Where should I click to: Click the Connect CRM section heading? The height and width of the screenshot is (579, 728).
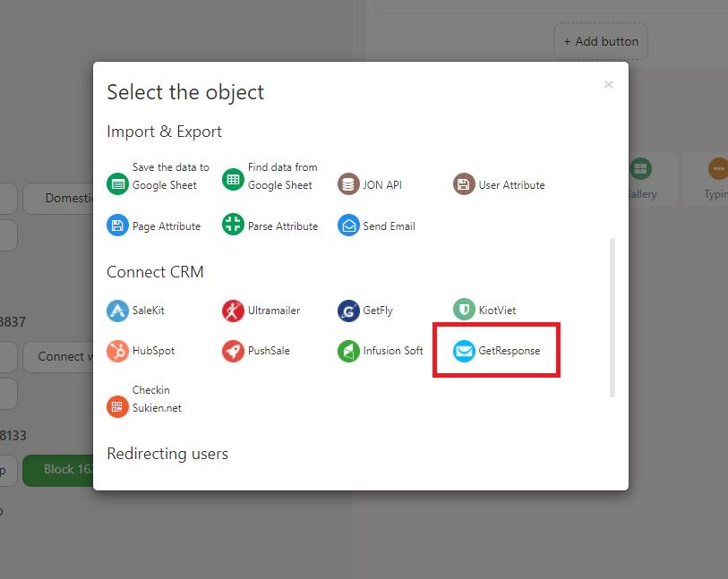pyautogui.click(x=155, y=271)
